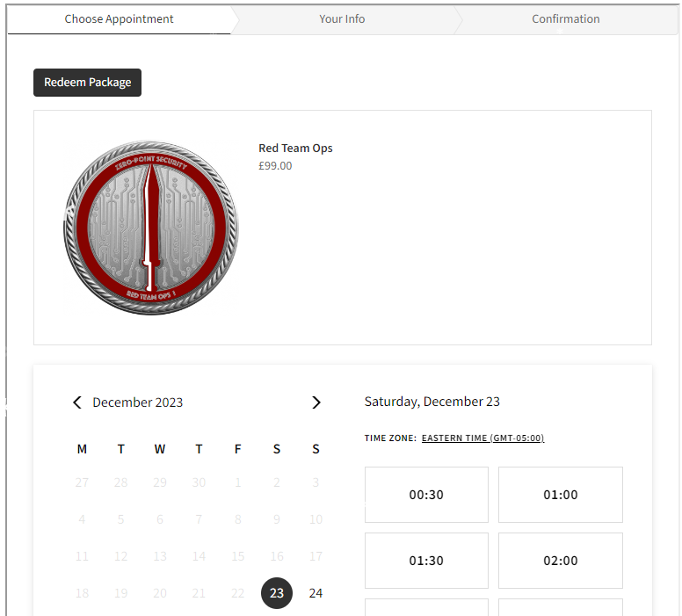Click disabled date 10 in calendar

coord(316,519)
